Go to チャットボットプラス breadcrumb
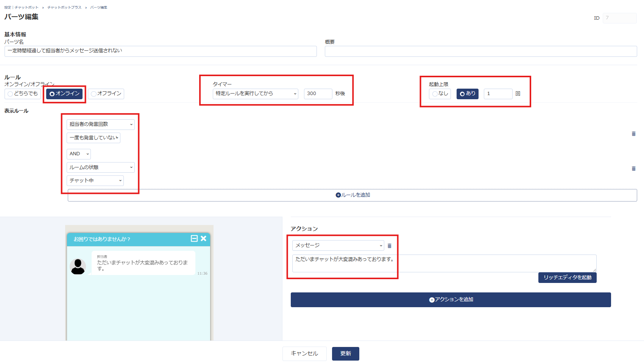The width and height of the screenshot is (644, 364). tap(64, 8)
